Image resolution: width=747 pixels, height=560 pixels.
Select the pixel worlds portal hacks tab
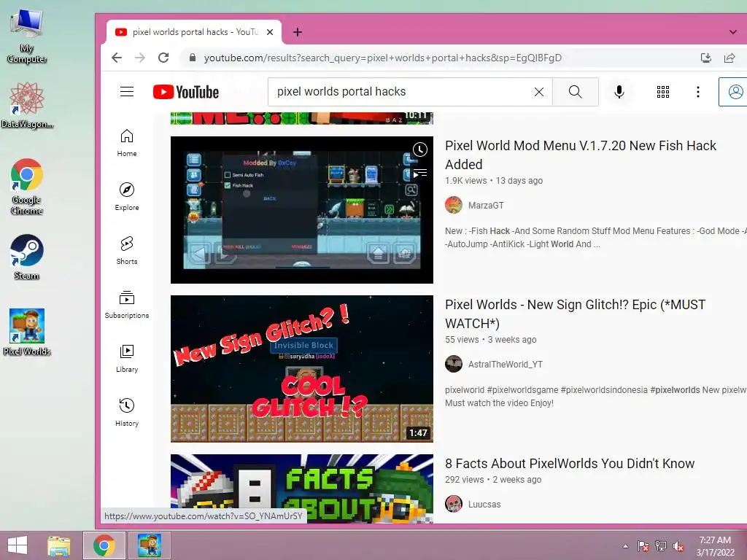pos(194,32)
